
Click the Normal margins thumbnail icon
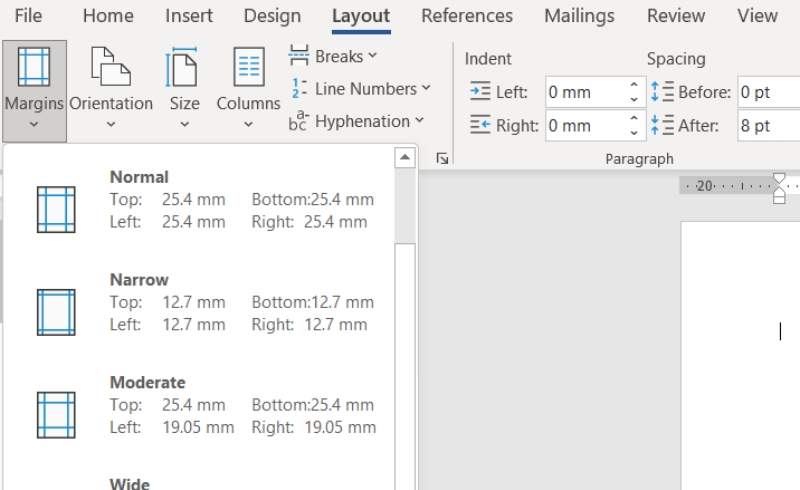(x=56, y=210)
